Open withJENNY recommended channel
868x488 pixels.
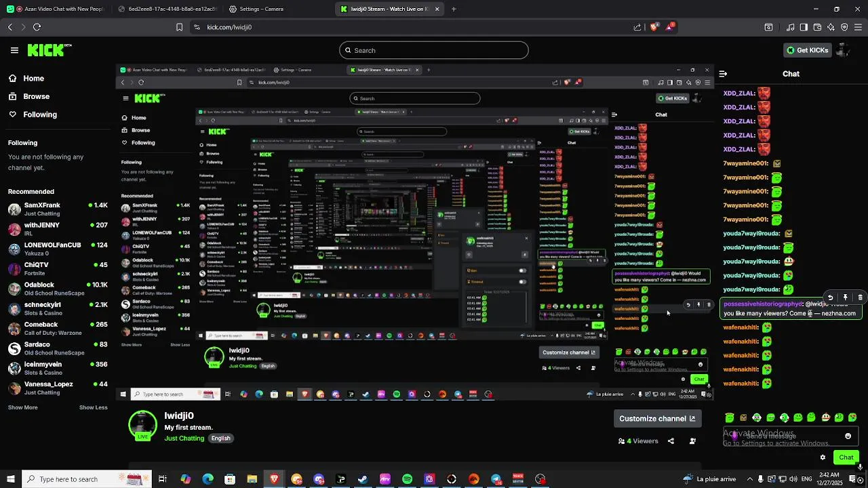pos(58,228)
